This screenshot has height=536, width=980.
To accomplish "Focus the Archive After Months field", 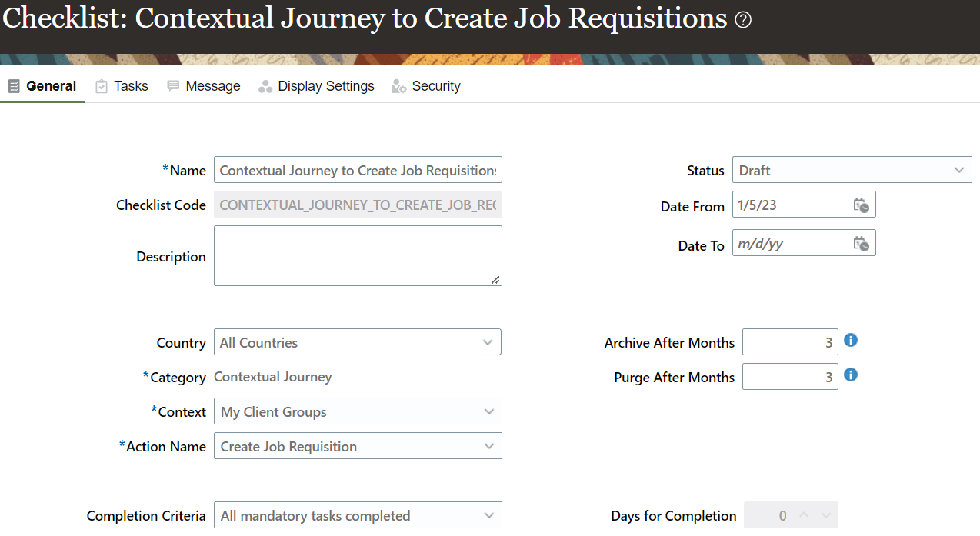I will [789, 342].
